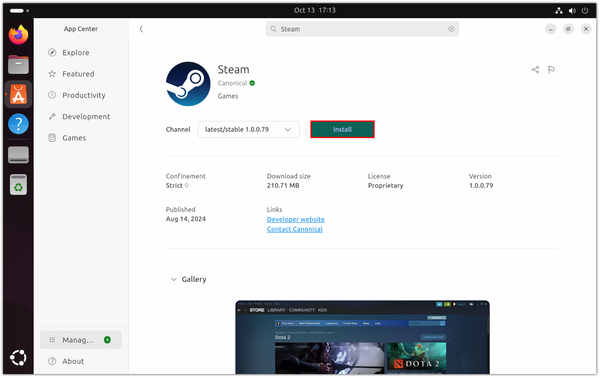The width and height of the screenshot is (600, 378).
Task: Click the App Center dock icon
Action: [18, 94]
